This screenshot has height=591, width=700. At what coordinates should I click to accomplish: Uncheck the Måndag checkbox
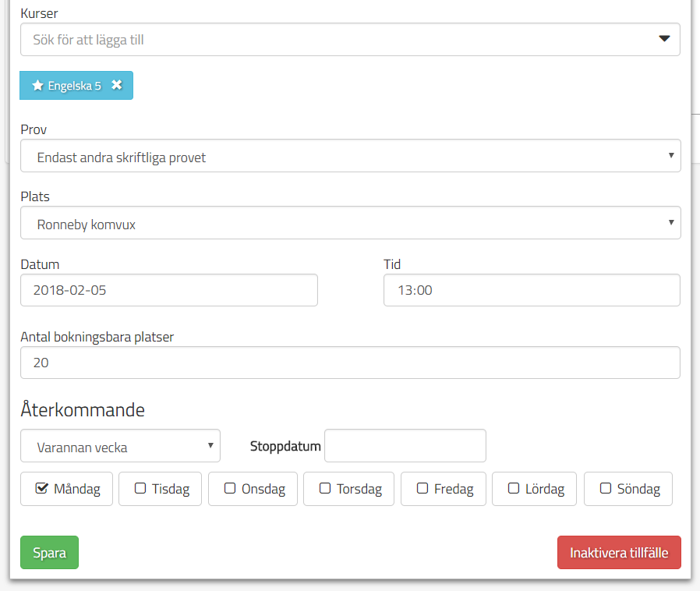[x=42, y=489]
